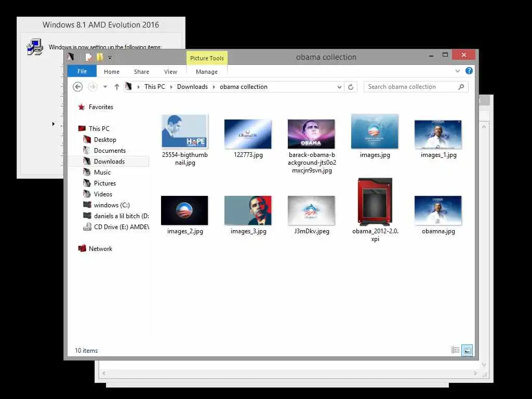The height and width of the screenshot is (399, 532).
Task: Go back with the Back arrow button
Action: coord(78,87)
